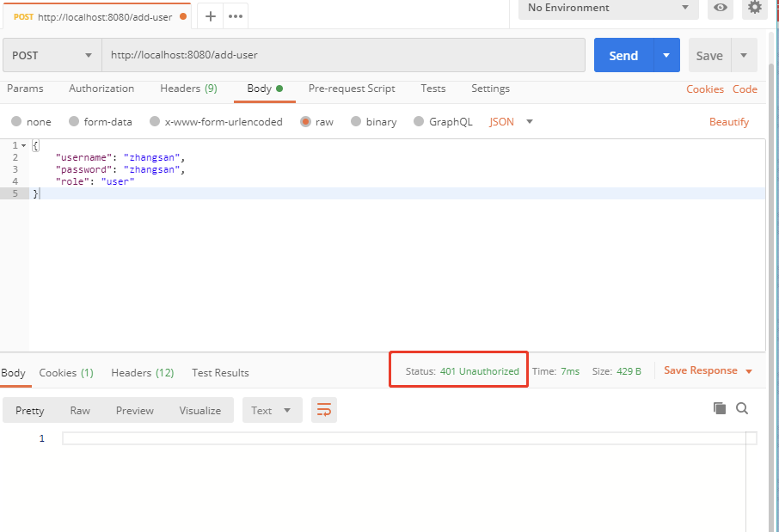The width and height of the screenshot is (779, 532).
Task: Select request Body tab
Action: pyautogui.click(x=265, y=89)
